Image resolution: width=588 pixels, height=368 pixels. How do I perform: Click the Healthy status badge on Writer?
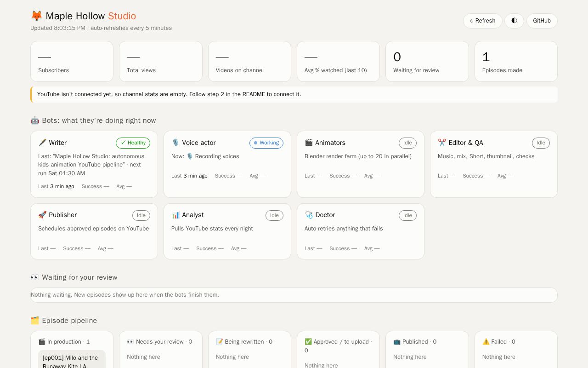point(133,143)
